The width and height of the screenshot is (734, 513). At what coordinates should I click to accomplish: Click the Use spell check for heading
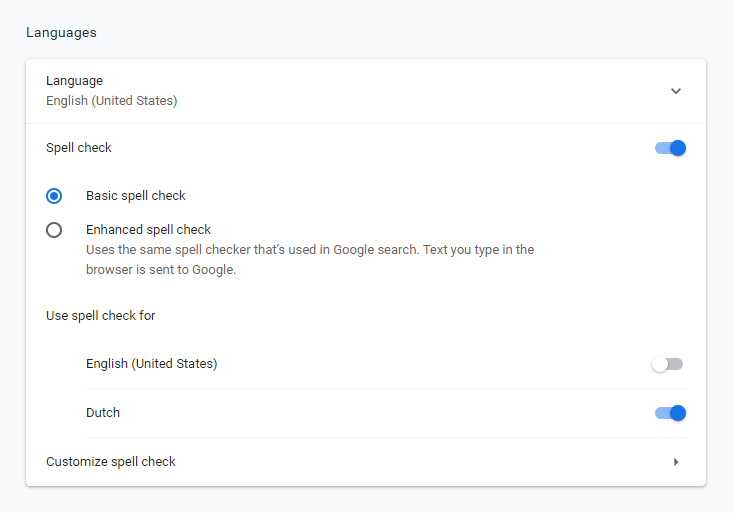[101, 316]
